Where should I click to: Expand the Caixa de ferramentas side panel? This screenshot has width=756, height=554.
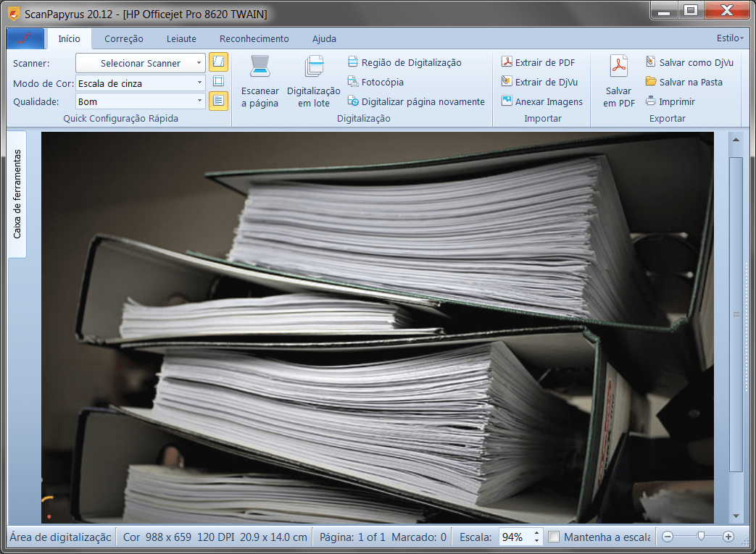[x=17, y=194]
